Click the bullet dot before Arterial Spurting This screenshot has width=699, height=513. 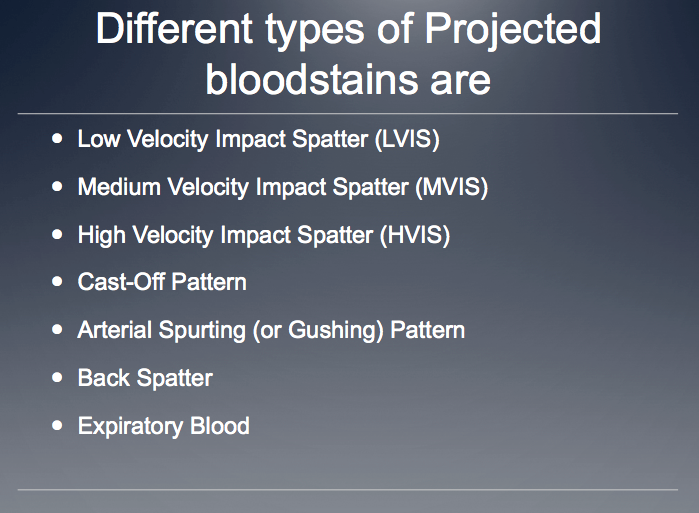(57, 330)
